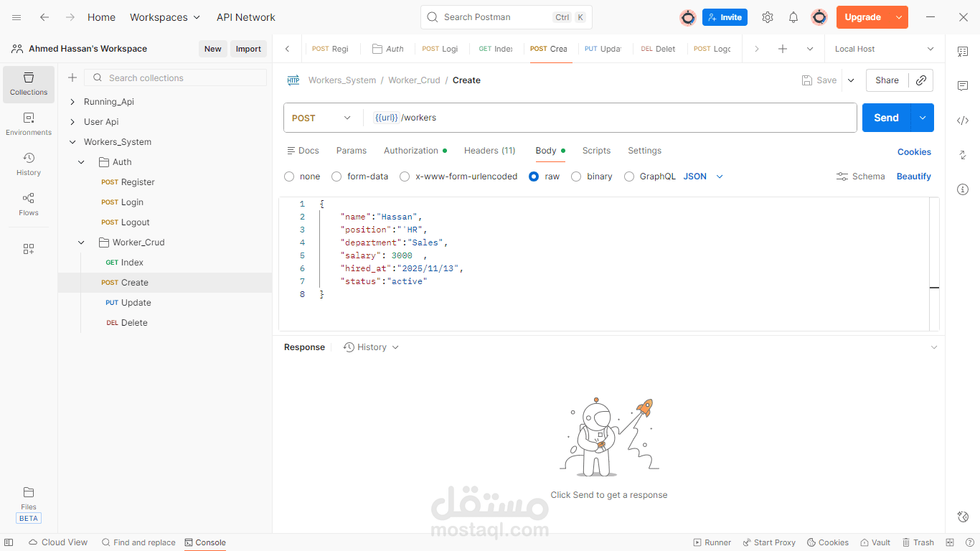Switch to the Settings request tab
The image size is (980, 551).
click(644, 151)
